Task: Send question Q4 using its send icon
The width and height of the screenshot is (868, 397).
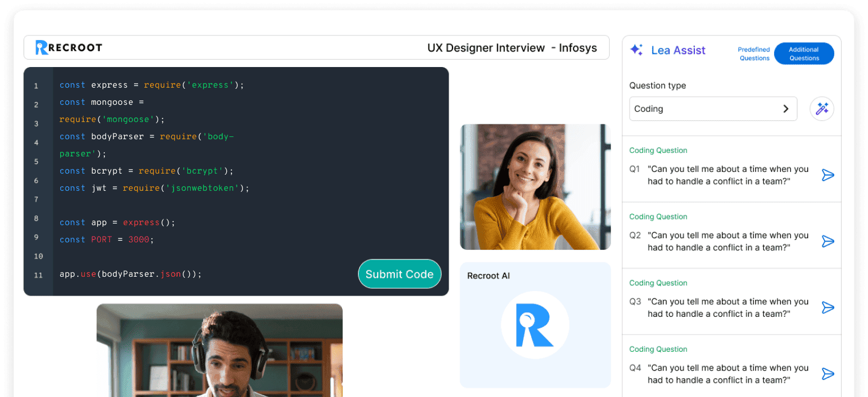Action: (x=828, y=374)
